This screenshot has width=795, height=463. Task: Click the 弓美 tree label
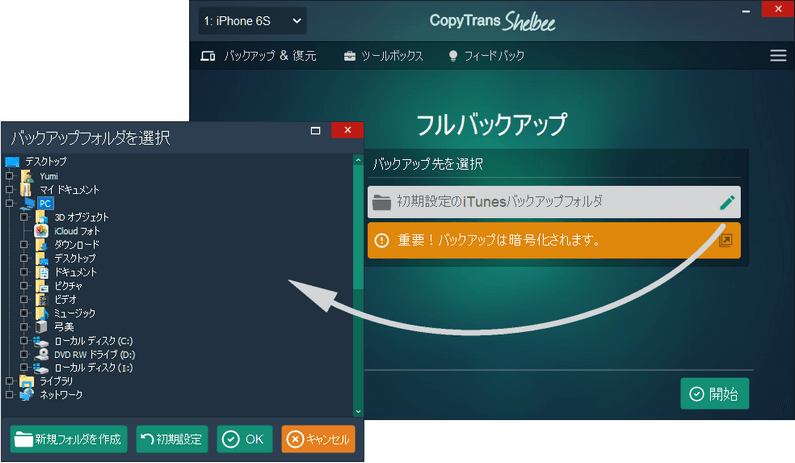click(x=64, y=327)
